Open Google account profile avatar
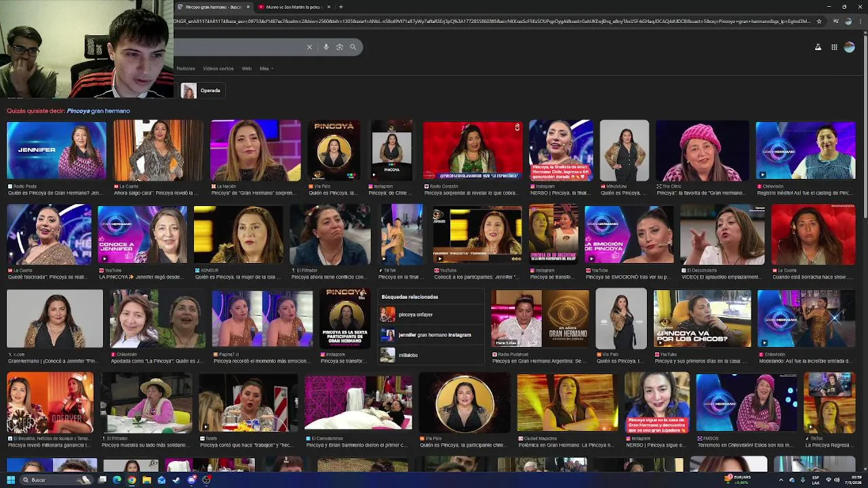 click(849, 47)
